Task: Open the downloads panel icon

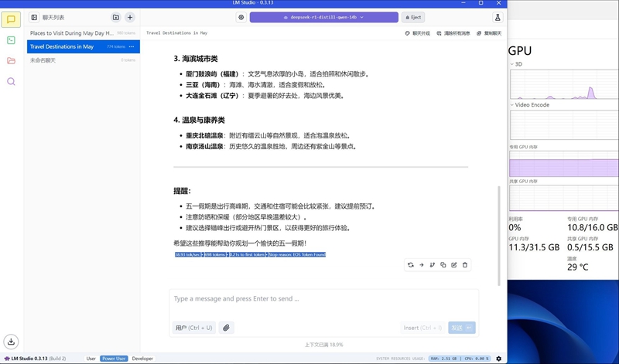Action: click(x=11, y=342)
